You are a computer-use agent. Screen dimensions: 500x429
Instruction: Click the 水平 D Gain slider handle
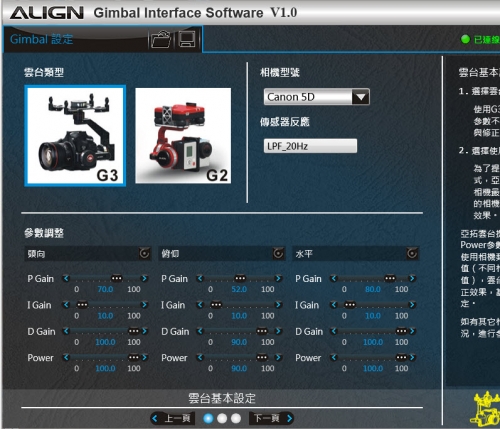coord(401,331)
